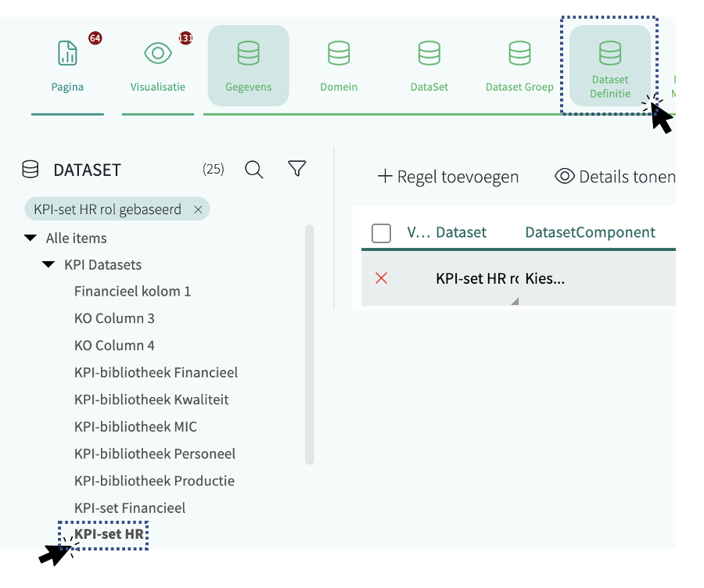Open the Domein database icon

tap(339, 54)
